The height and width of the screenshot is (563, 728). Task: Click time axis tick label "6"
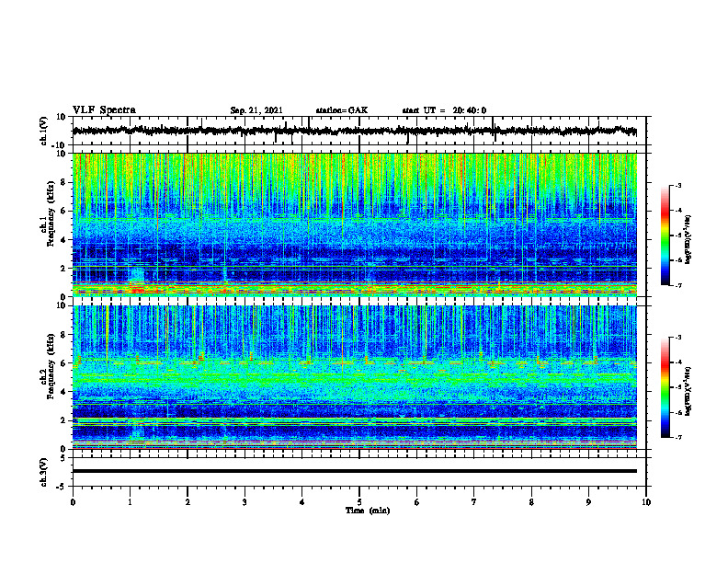[x=417, y=502]
